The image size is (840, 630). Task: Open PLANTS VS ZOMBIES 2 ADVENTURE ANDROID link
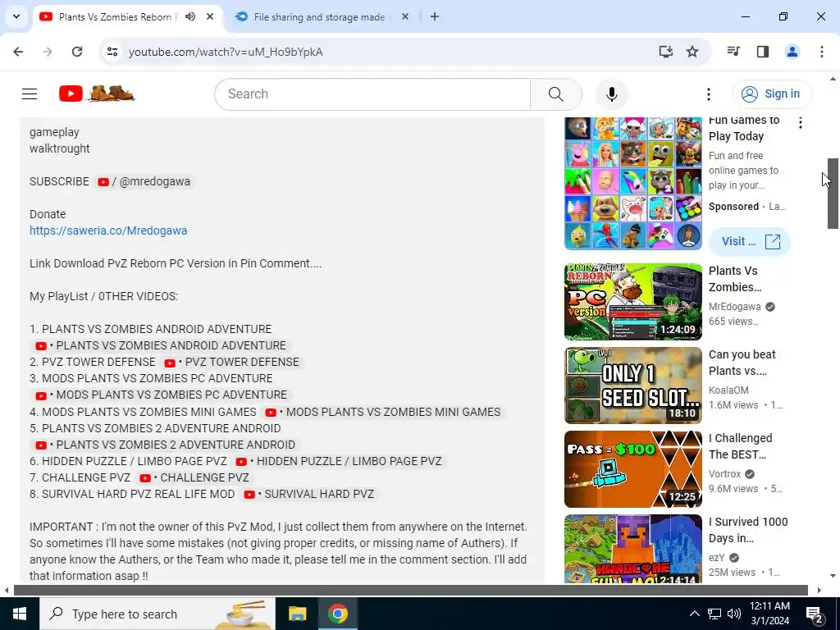tap(165, 445)
